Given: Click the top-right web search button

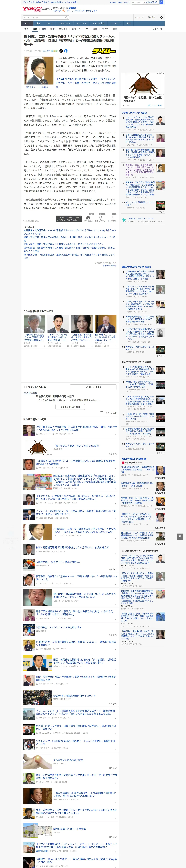Looking at the screenshot, I should pos(161,2).
